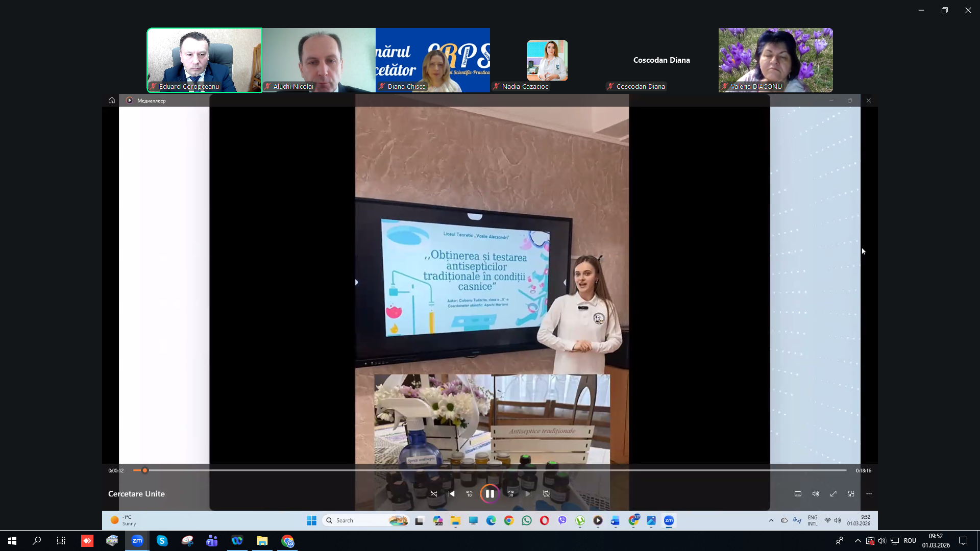
Task: Open Windows Start menu
Action: click(x=12, y=541)
